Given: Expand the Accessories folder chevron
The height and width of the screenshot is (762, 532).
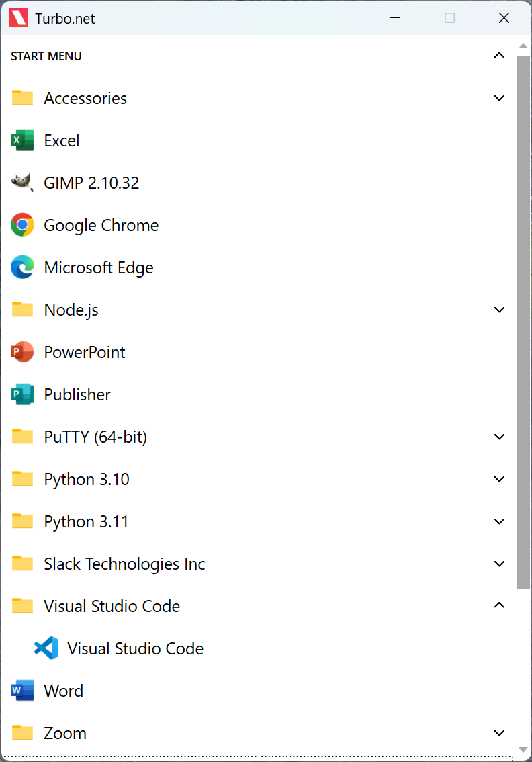Looking at the screenshot, I should coord(499,98).
